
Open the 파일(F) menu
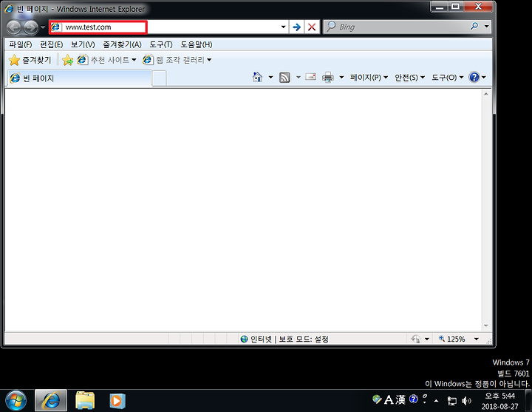pos(21,44)
